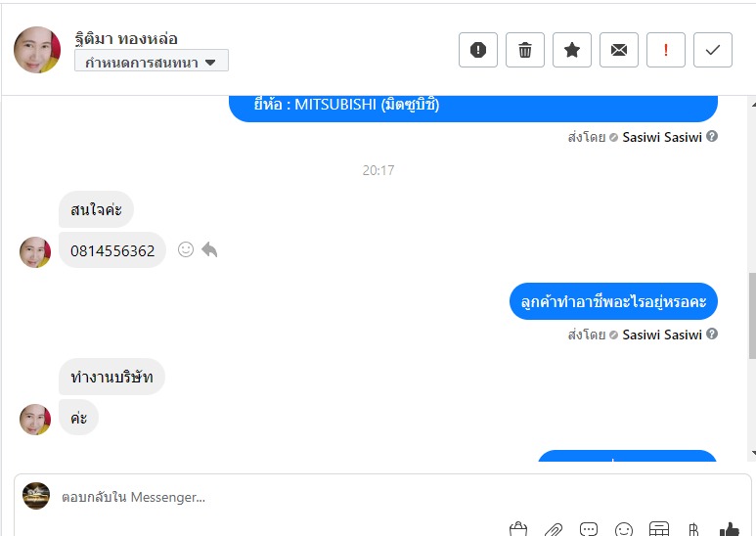Flag conversation with red exclamation priority button
This screenshot has width=756, height=536.
[x=665, y=50]
